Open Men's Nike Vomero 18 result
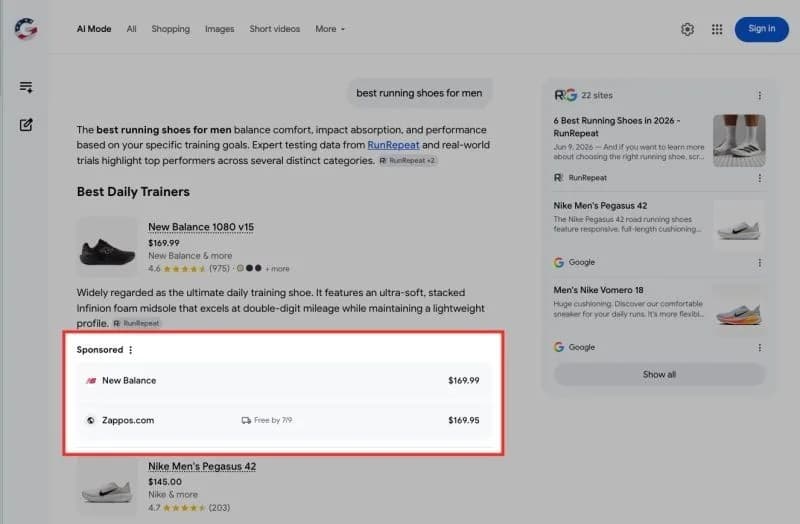Image resolution: width=800 pixels, height=524 pixels. click(598, 290)
